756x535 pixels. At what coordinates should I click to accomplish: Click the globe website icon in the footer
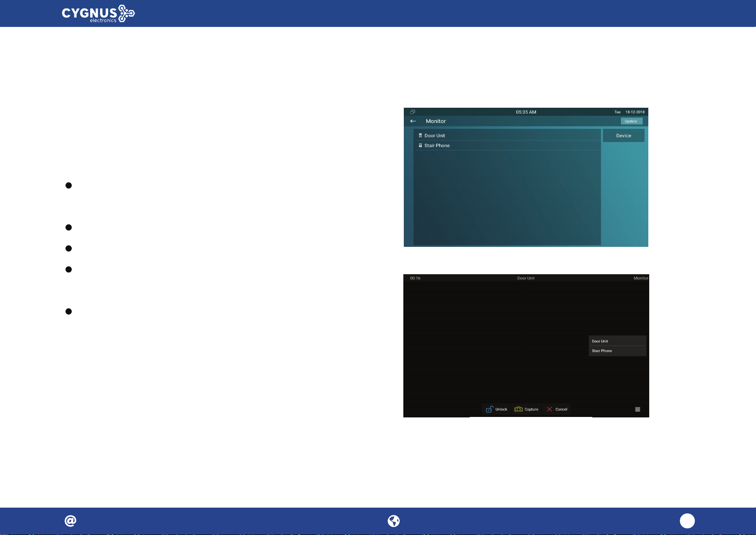pos(393,521)
